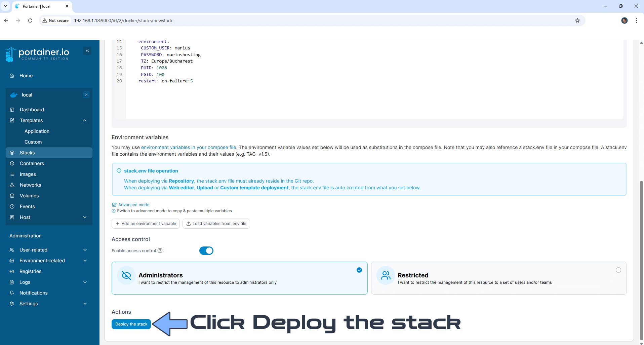The height and width of the screenshot is (345, 644).
Task: Click Deploy the stack button
Action: coord(131,324)
